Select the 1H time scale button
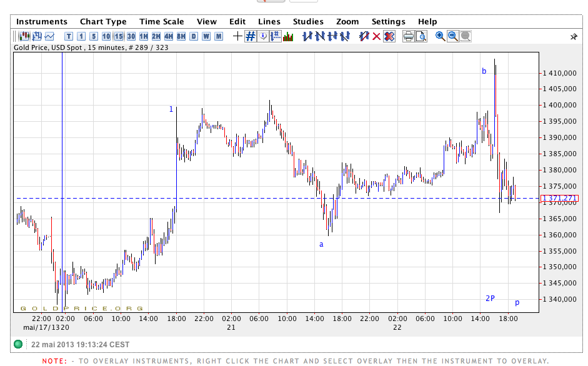The width and height of the screenshot is (588, 366). (144, 36)
